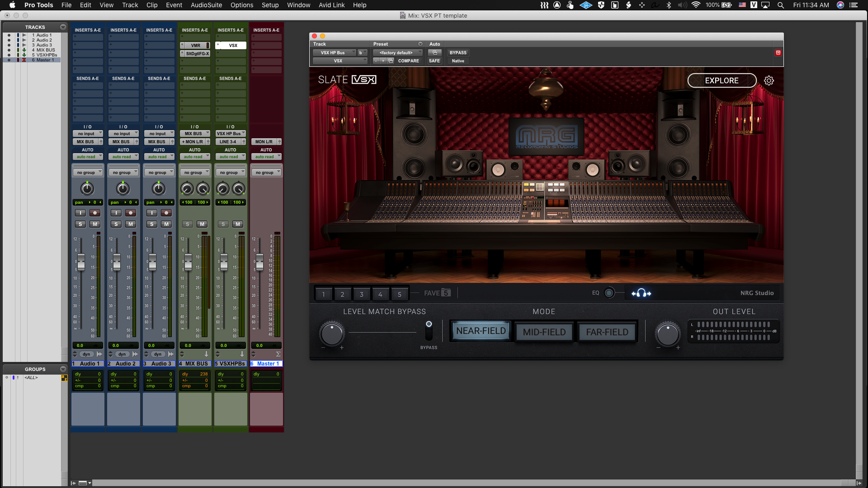Click VSXHPBs right pan knob

(x=238, y=188)
